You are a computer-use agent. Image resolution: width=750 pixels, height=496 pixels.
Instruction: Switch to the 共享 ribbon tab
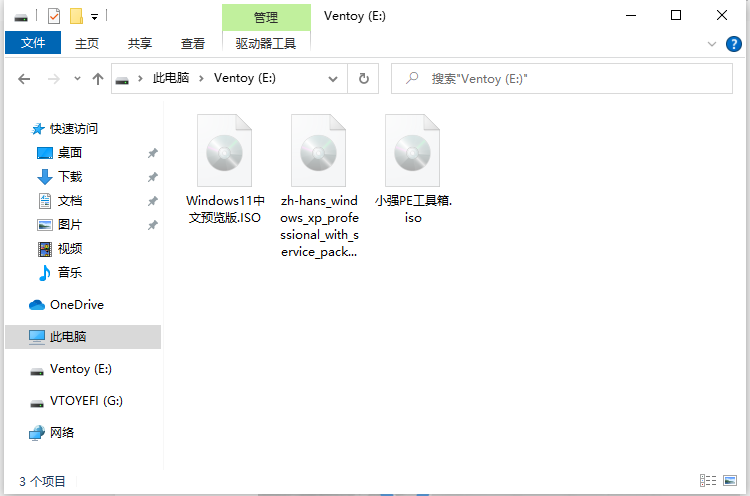[x=140, y=44]
